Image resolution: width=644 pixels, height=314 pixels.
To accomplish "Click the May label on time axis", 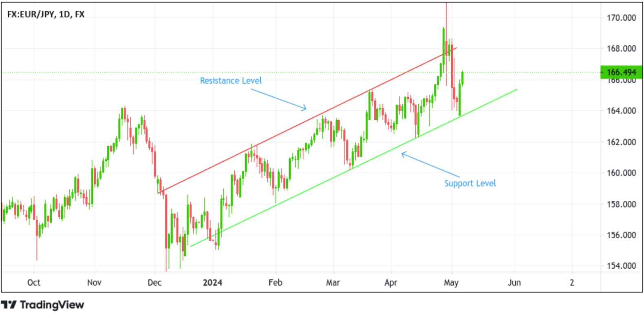I will coord(451,283).
